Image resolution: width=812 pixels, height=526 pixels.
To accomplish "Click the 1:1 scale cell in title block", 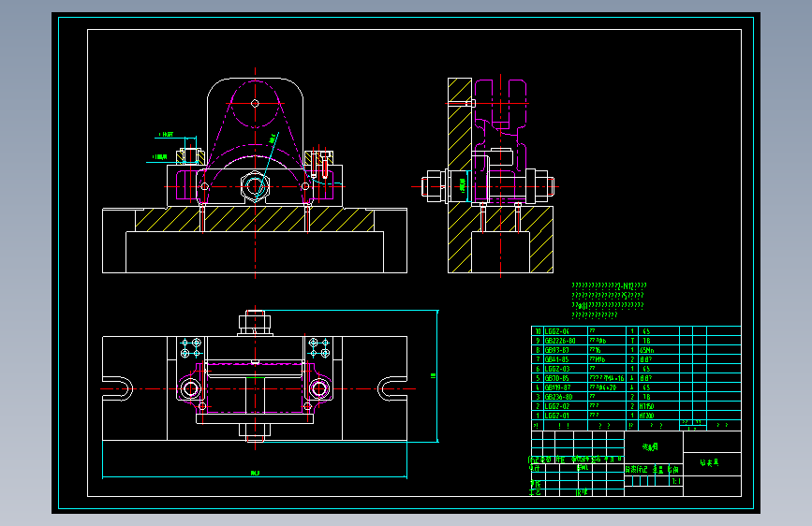I will tap(676, 481).
